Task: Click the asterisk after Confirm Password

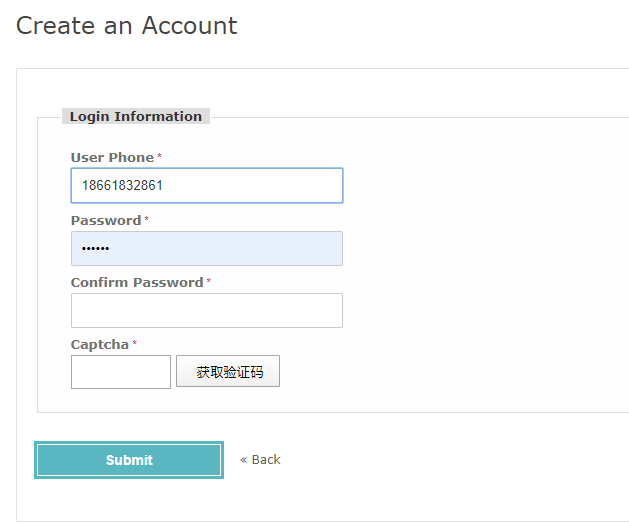Action: click(x=209, y=280)
